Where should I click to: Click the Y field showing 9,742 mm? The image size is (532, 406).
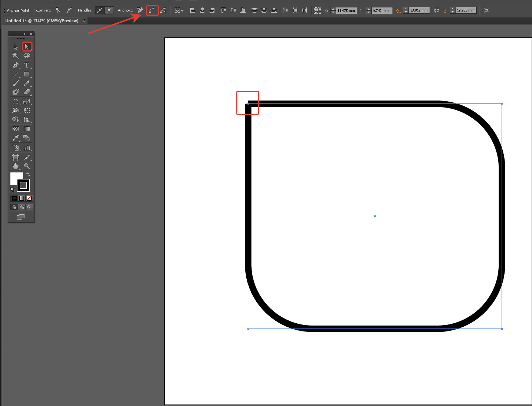382,10
